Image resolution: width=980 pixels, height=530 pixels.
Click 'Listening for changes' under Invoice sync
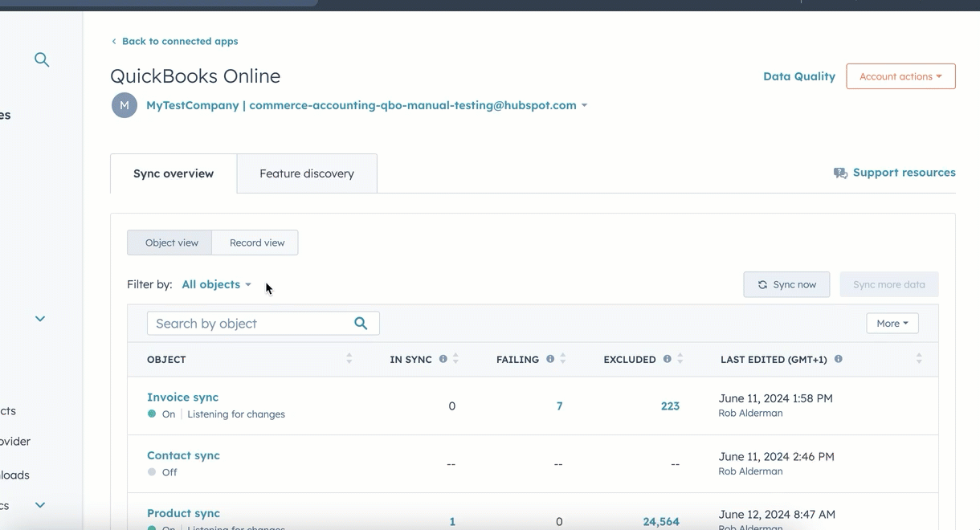click(236, 414)
